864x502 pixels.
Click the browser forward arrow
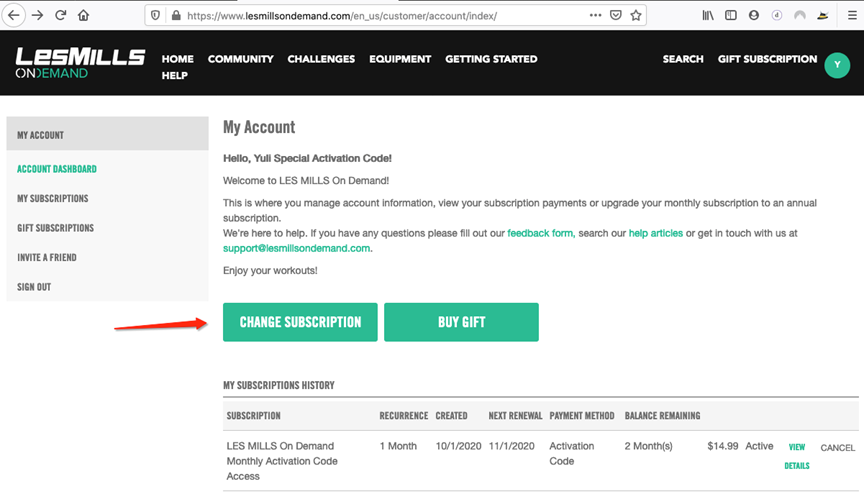tap(37, 15)
